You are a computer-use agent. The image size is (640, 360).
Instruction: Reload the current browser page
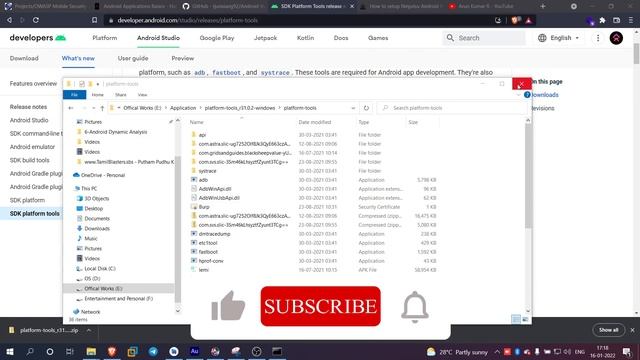(x=36, y=20)
